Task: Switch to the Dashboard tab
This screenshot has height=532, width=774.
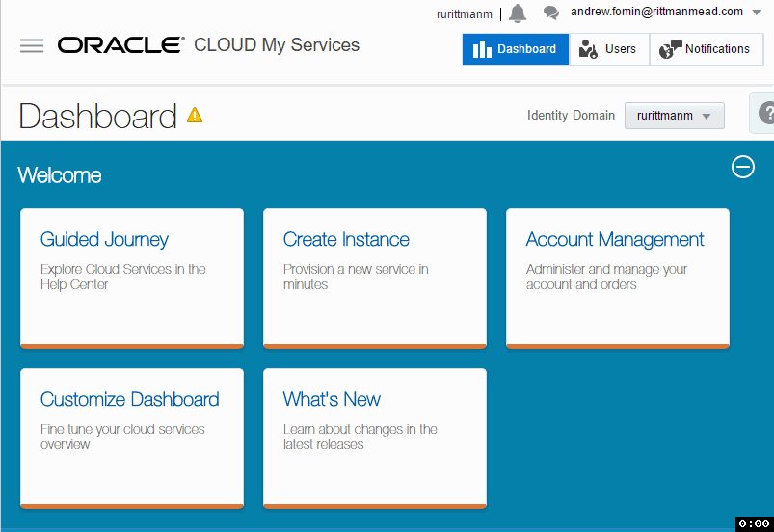Action: [516, 49]
